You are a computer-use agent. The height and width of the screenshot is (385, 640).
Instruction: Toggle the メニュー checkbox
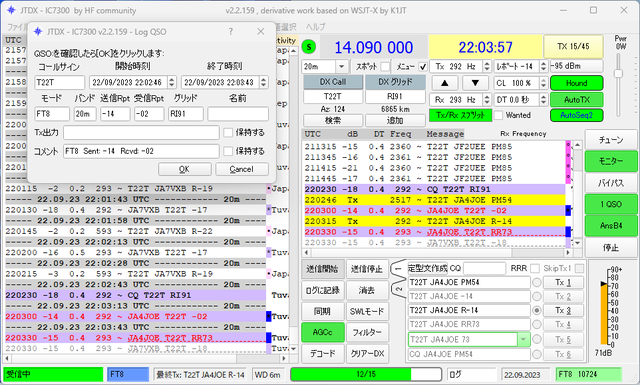pos(423,66)
